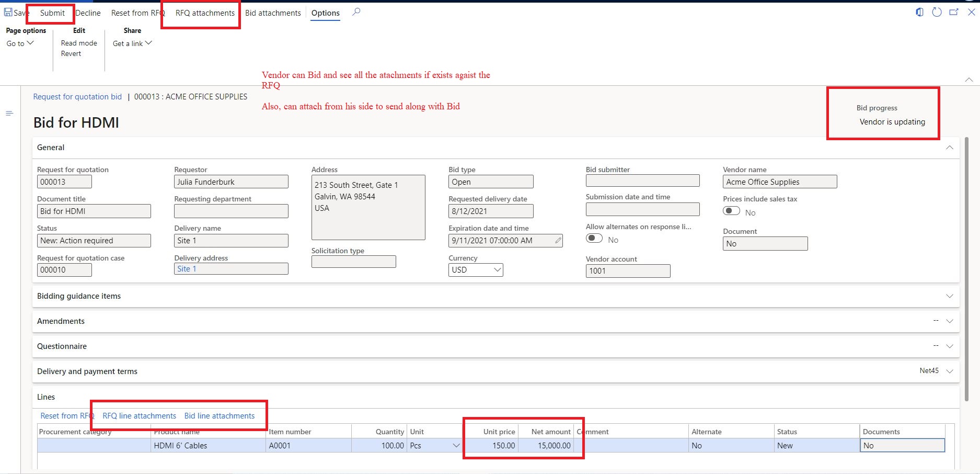Toggle Allow alternates on response lines
This screenshot has height=474, width=980.
(594, 238)
